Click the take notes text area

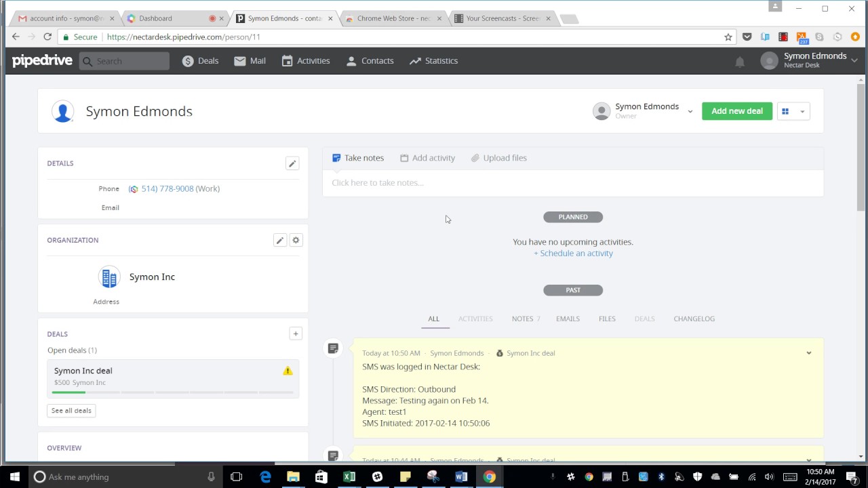tap(573, 183)
